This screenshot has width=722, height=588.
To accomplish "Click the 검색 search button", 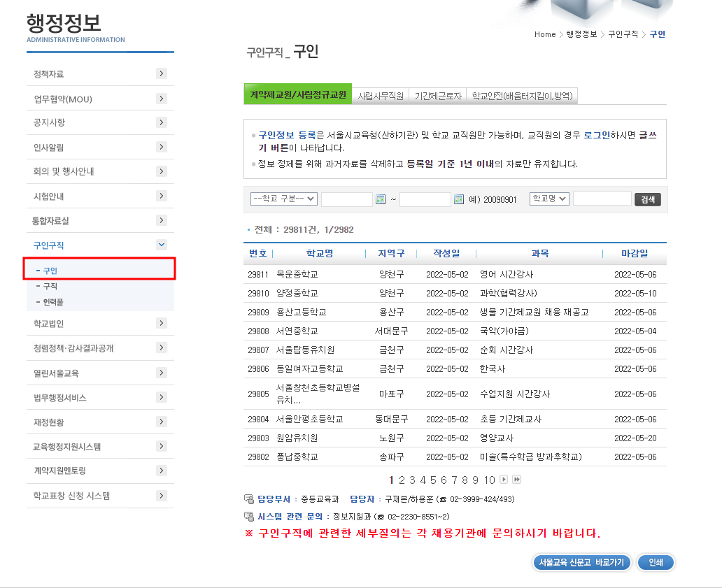I will pos(647,199).
